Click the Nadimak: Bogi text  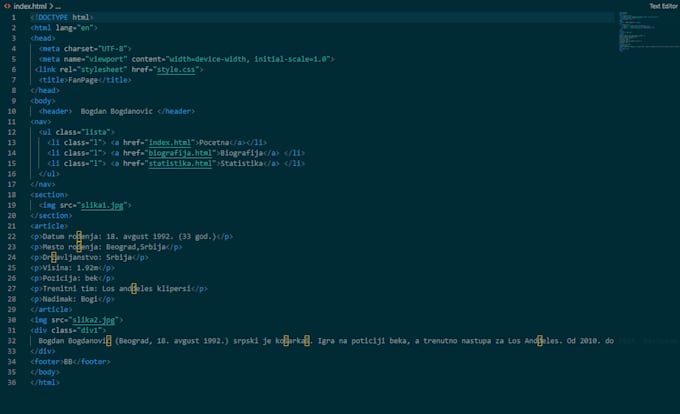pos(70,299)
